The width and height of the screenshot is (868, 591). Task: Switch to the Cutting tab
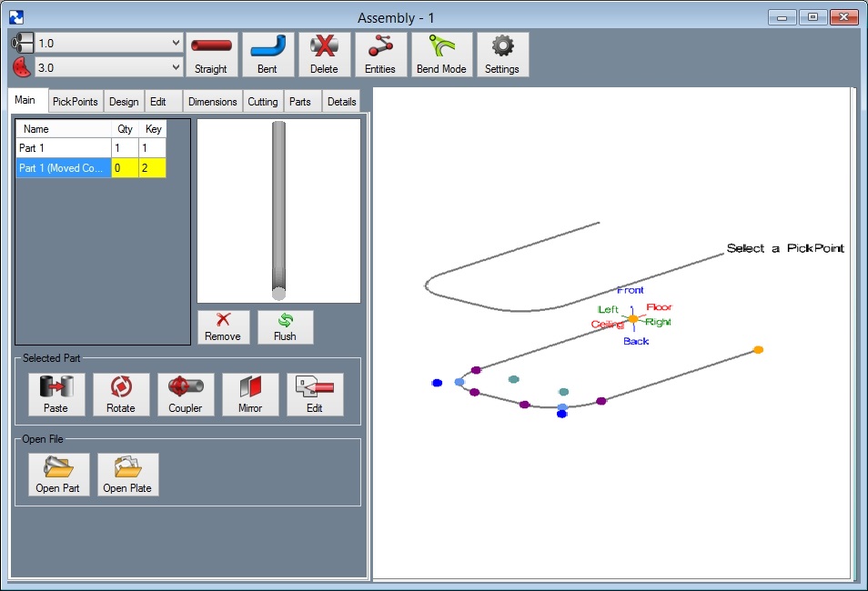pos(263,102)
